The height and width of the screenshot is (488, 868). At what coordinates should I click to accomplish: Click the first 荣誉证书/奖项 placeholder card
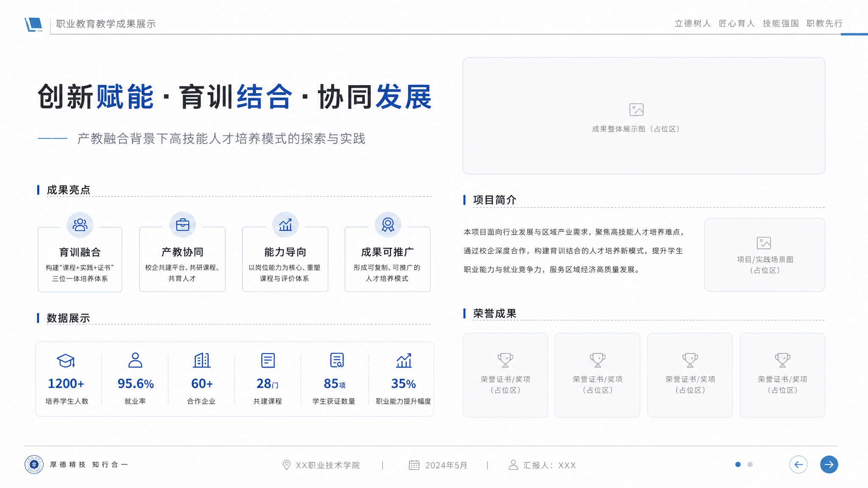pos(505,375)
